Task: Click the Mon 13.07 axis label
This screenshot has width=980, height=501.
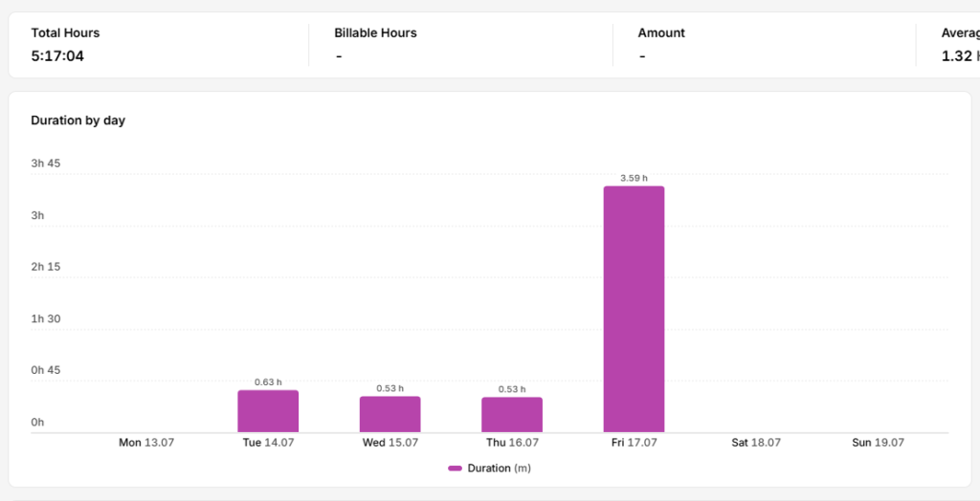Action: (x=146, y=443)
